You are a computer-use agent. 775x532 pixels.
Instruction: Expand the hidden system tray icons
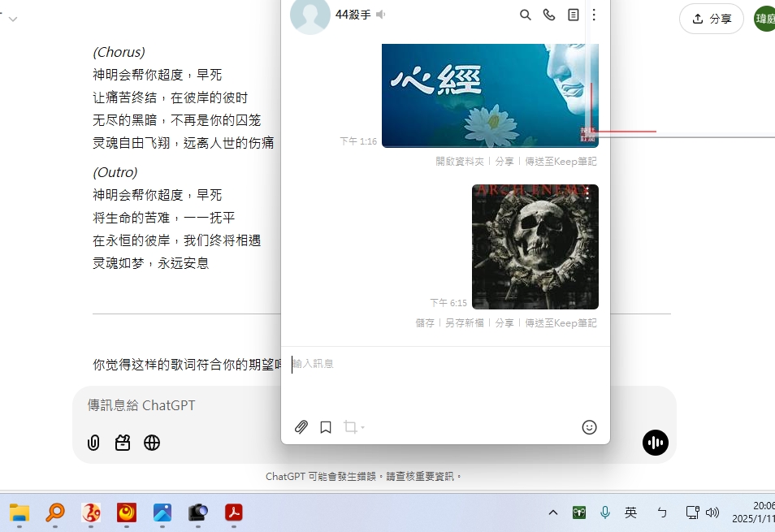pyautogui.click(x=553, y=513)
